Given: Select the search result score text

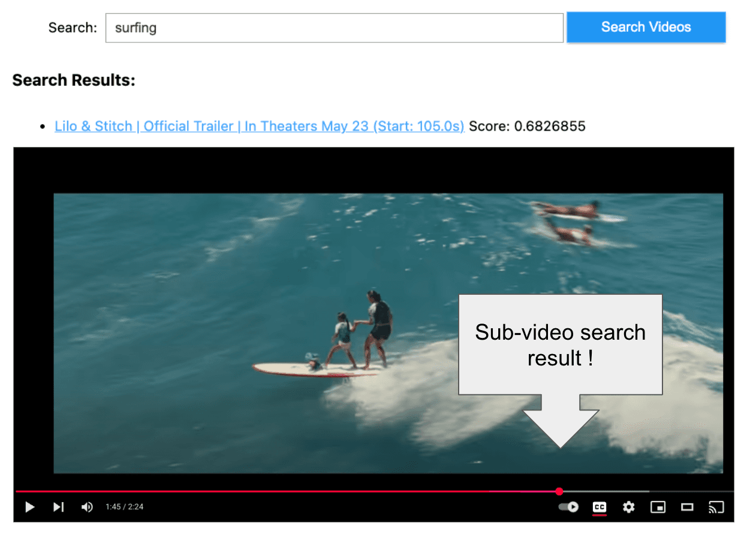Looking at the screenshot, I should point(528,126).
